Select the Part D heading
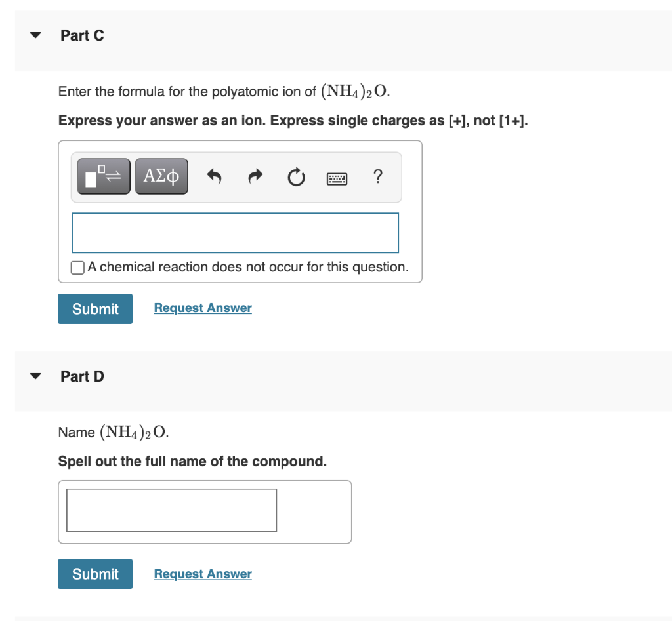 81,376
